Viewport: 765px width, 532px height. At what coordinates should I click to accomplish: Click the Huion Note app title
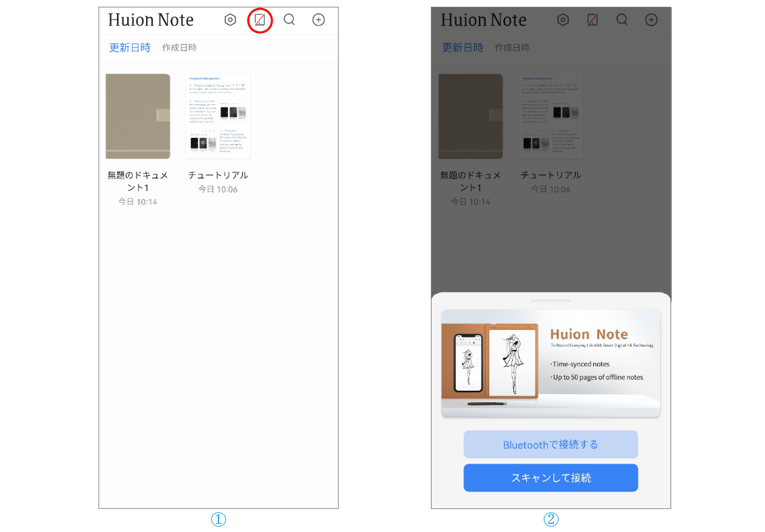(151, 20)
